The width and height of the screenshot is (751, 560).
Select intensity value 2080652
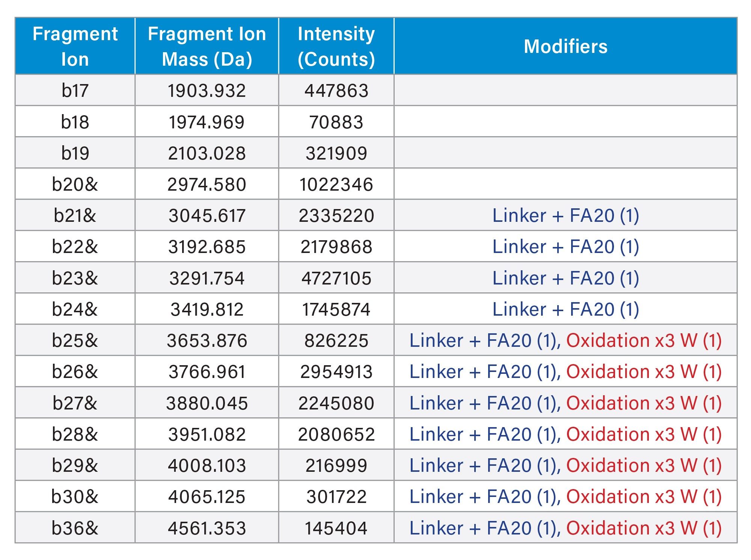tap(336, 435)
